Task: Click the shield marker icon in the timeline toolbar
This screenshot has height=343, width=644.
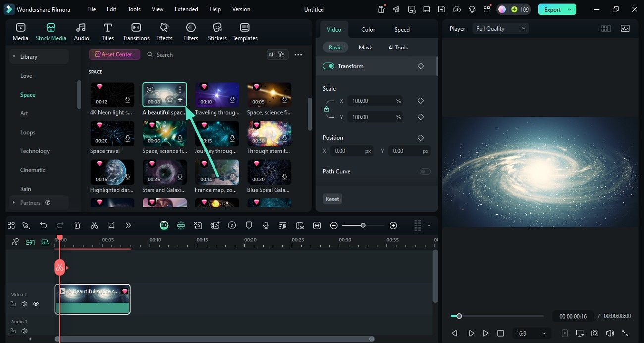Action: (x=249, y=225)
